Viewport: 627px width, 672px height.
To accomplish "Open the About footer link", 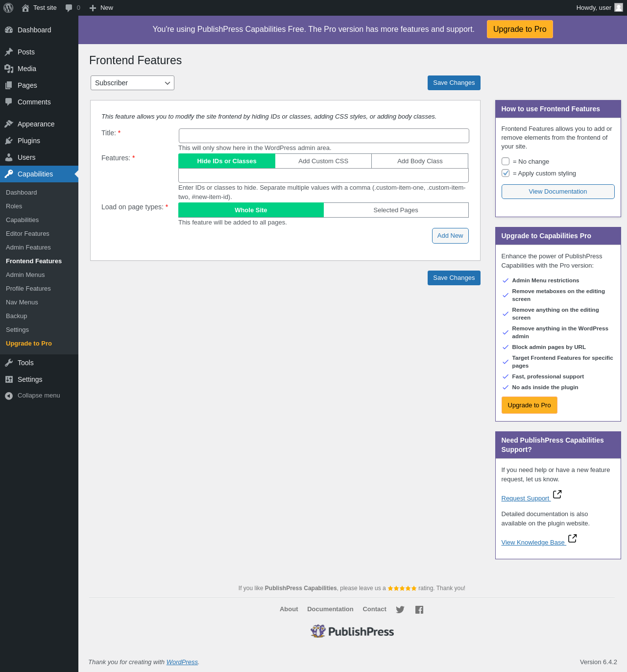I will coord(289,609).
